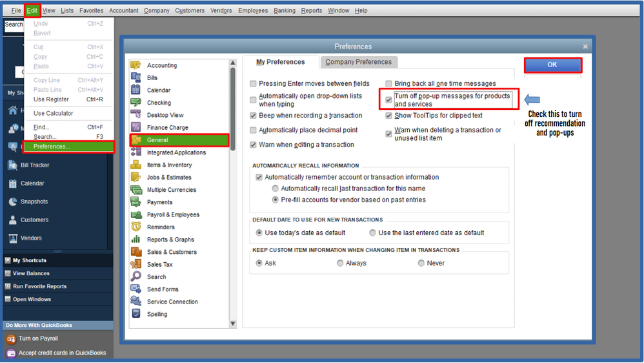
Task: Open the Accounting preferences icon
Action: [136, 65]
